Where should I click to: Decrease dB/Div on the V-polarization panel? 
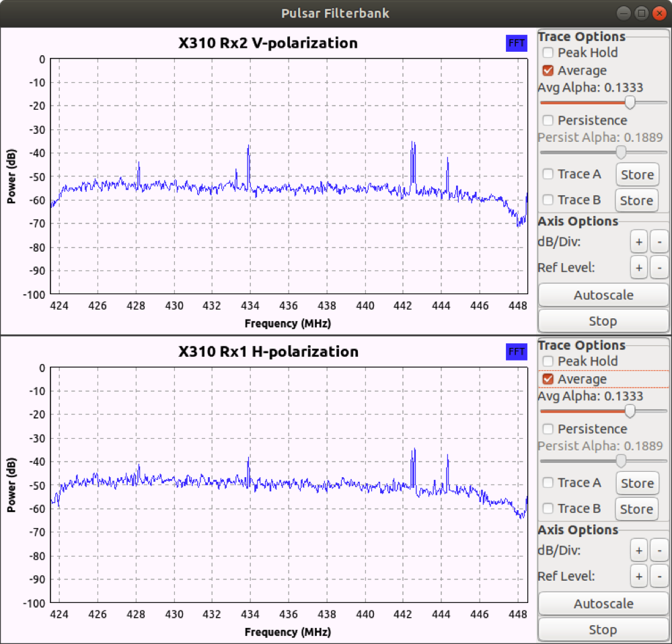point(660,242)
